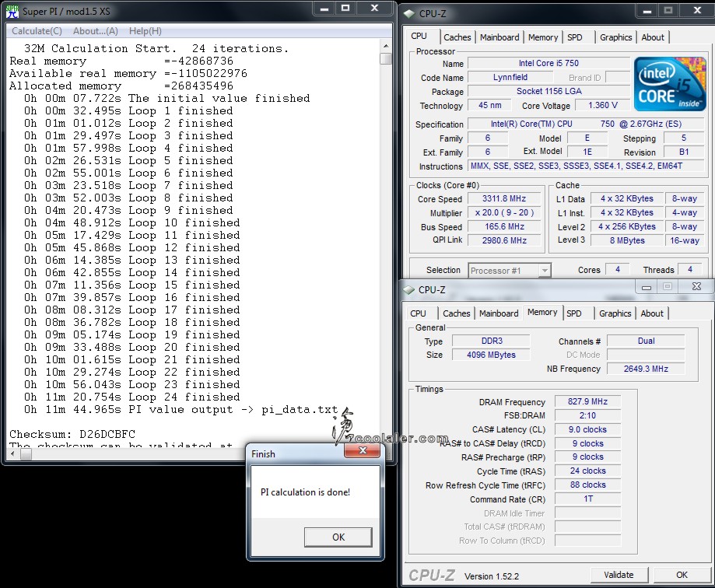This screenshot has width=715, height=588.
Task: Click OK in the Finish dialog
Action: (338, 537)
